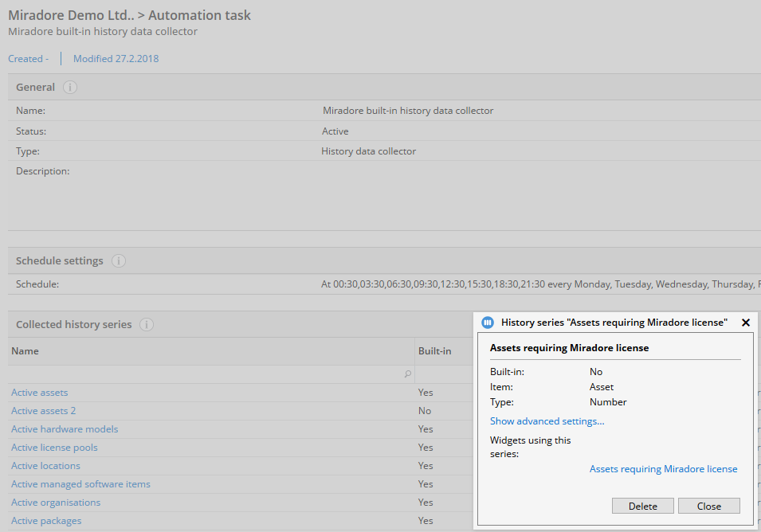
Task: Open the General section info icon
Action: point(70,88)
